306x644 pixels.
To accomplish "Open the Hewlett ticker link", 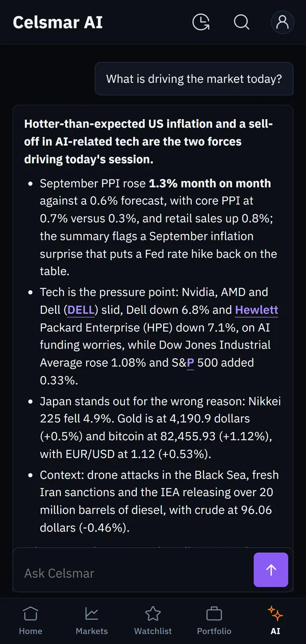I will click(257, 310).
